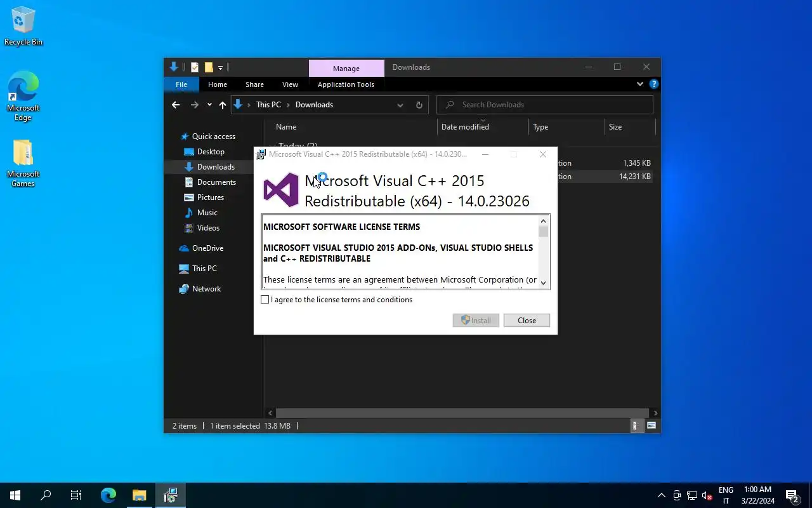Open Pictures in the navigation pane
Screen dimensions: 812x508
coord(211,197)
